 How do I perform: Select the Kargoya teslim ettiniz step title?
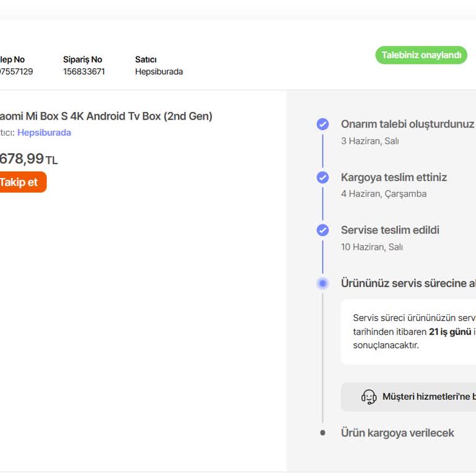click(x=394, y=177)
